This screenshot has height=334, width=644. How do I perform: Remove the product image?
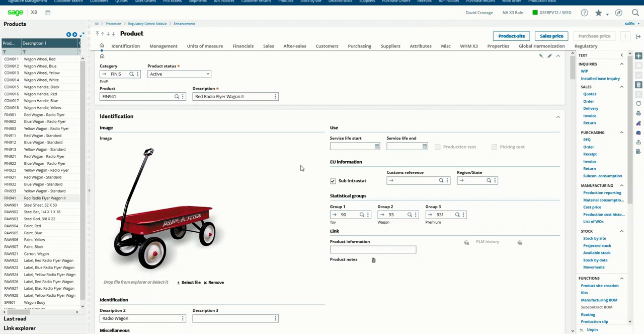click(x=214, y=283)
